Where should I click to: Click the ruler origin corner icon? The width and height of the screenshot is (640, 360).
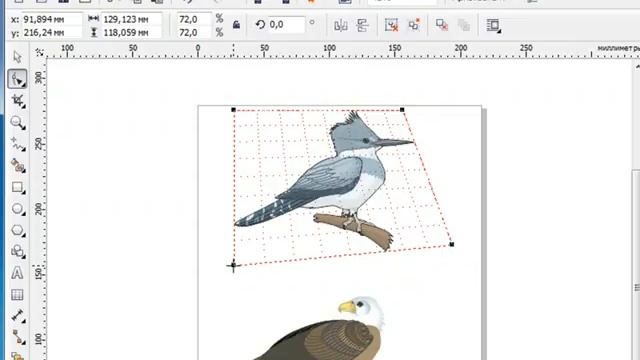coord(40,52)
